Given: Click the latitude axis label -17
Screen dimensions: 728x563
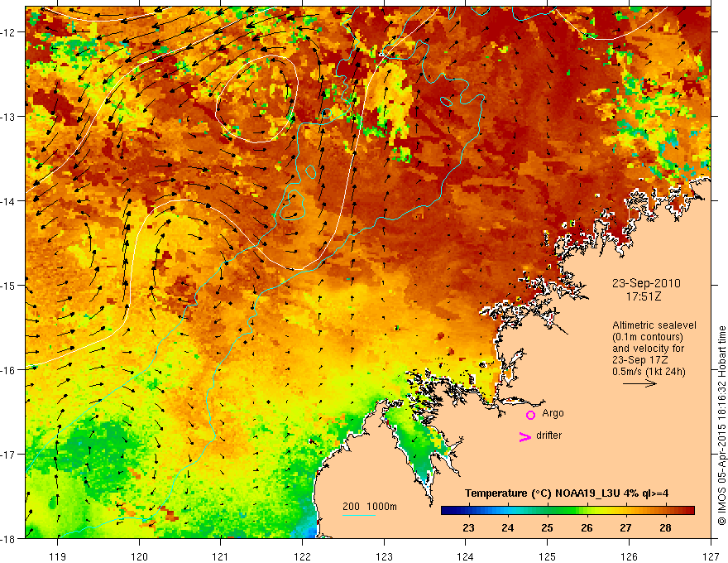Looking at the screenshot, I should (9, 455).
